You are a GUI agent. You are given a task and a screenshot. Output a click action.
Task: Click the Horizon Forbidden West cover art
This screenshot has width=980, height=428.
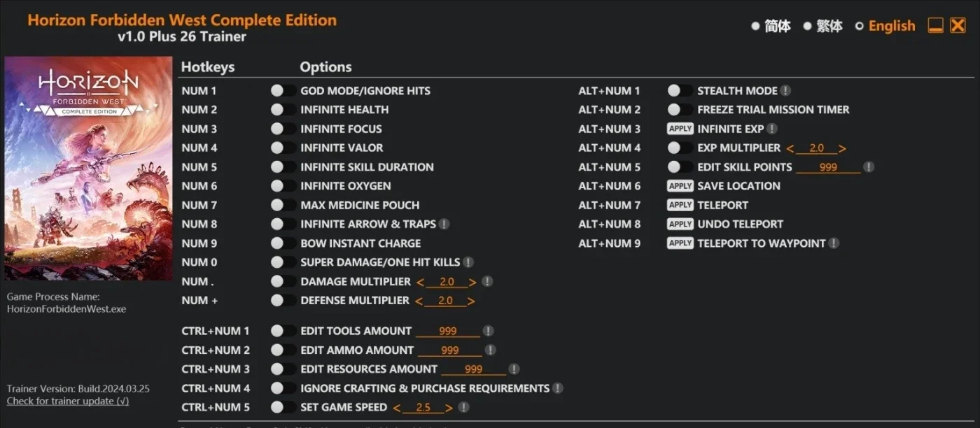(88, 169)
